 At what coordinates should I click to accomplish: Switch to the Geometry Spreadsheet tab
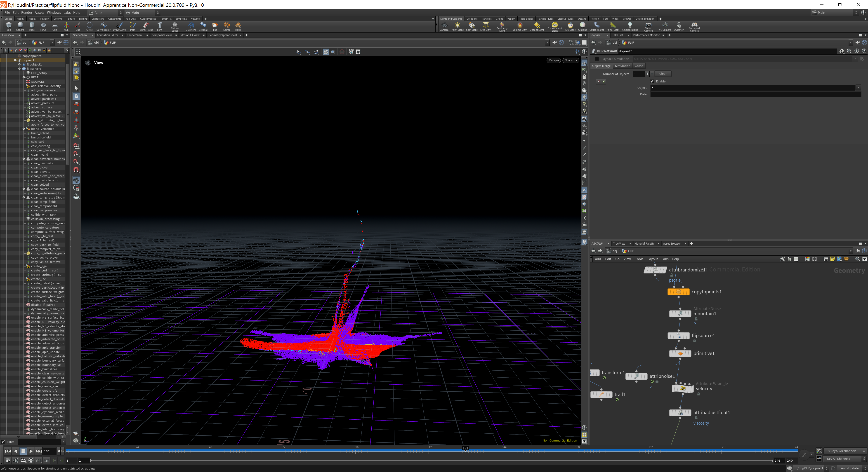[222, 35]
